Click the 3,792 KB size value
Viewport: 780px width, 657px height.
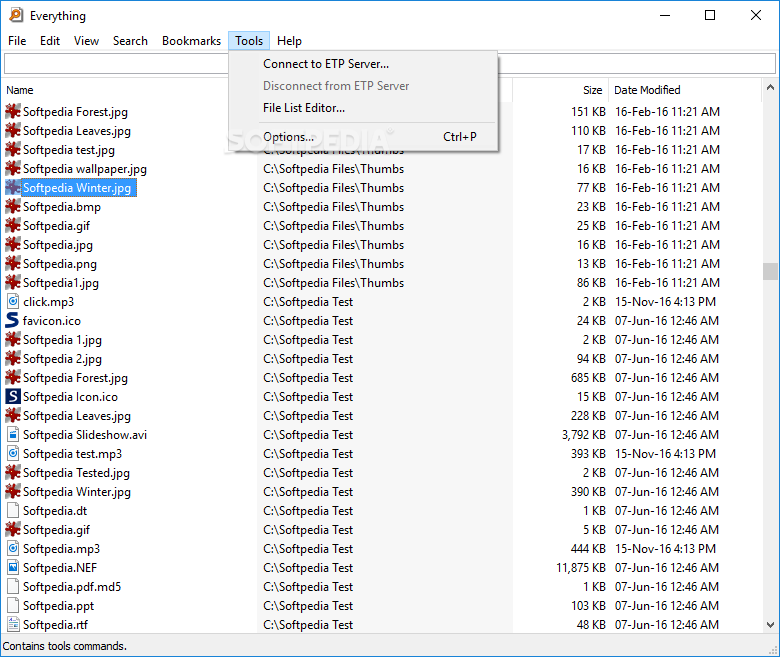click(x=584, y=434)
